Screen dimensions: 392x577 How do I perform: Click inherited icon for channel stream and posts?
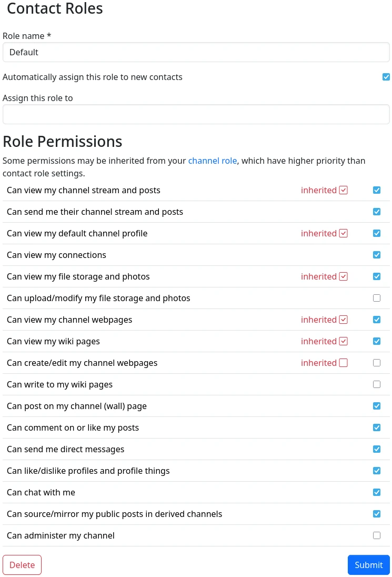tap(344, 190)
